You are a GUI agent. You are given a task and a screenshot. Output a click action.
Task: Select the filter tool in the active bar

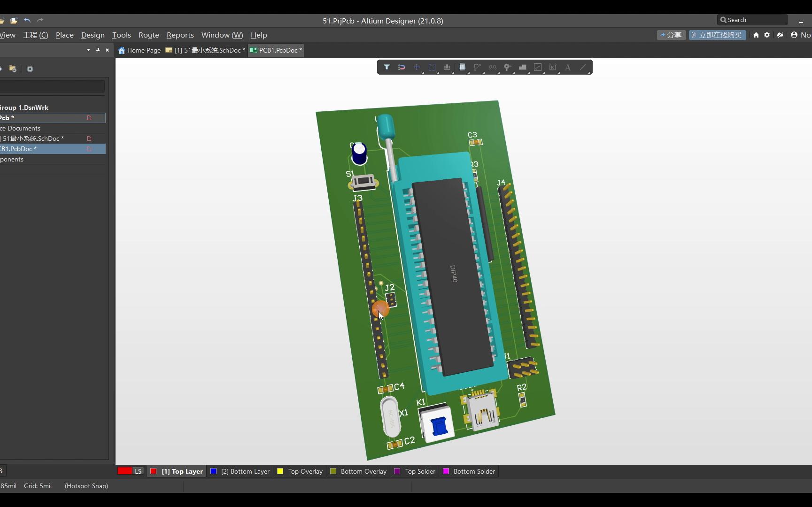(387, 67)
